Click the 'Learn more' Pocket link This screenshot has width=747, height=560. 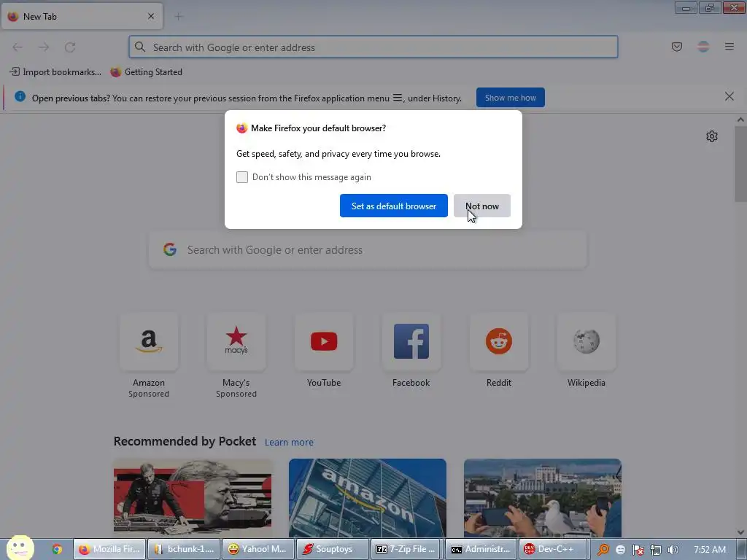pyautogui.click(x=289, y=443)
